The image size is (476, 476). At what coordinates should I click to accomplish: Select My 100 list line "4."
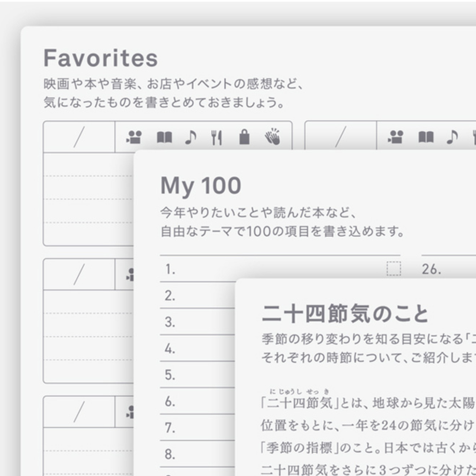click(x=197, y=348)
